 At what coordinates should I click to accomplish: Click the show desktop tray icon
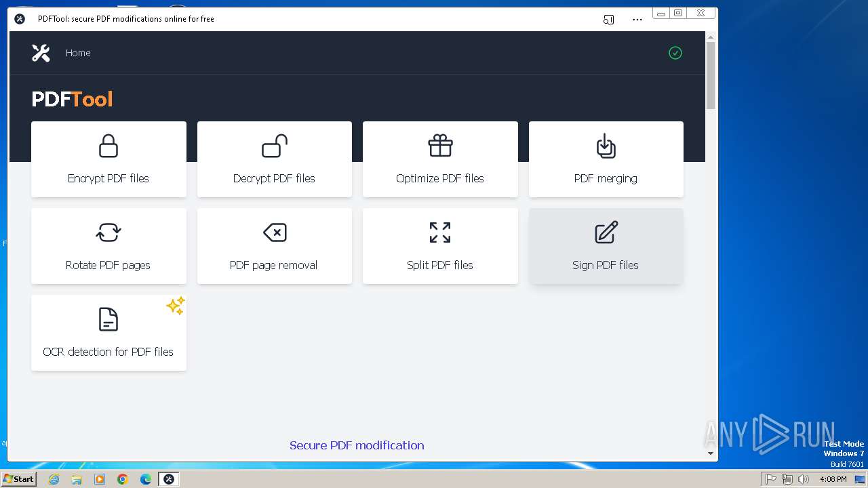860,479
